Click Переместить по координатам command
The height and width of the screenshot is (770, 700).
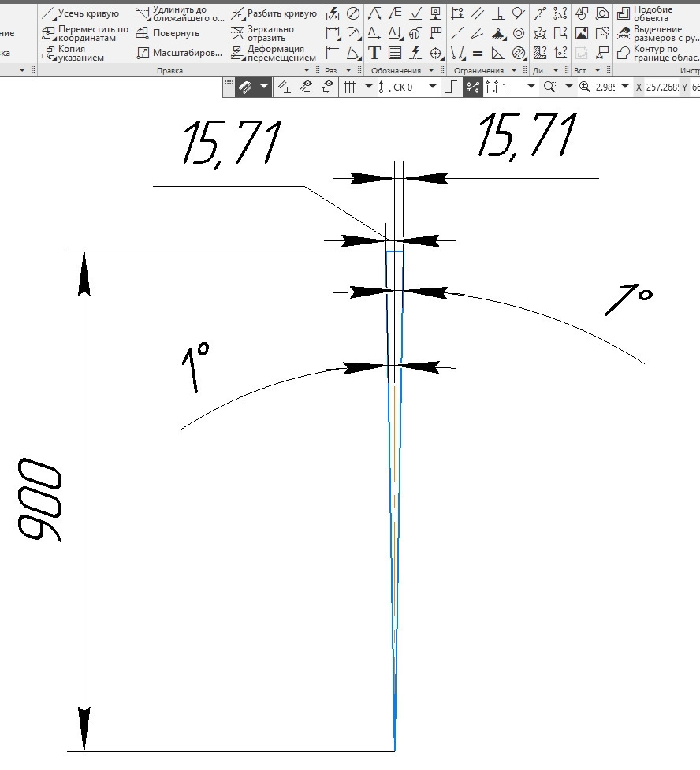[x=85, y=33]
